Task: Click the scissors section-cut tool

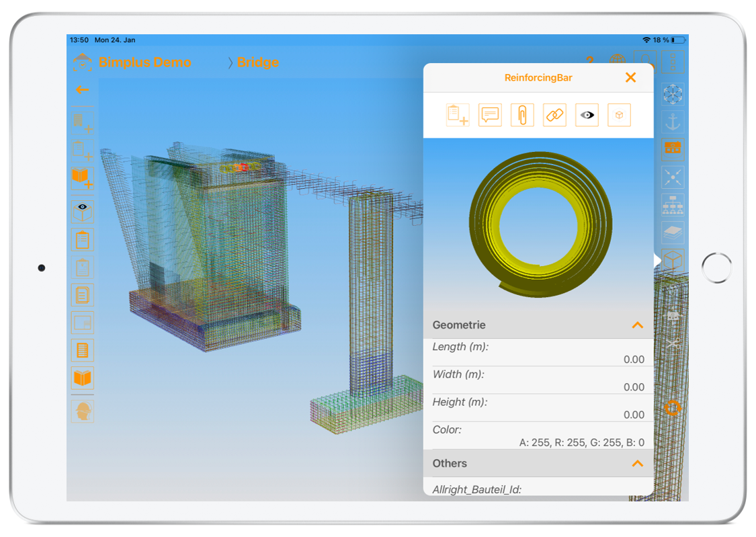Action: tap(673, 343)
